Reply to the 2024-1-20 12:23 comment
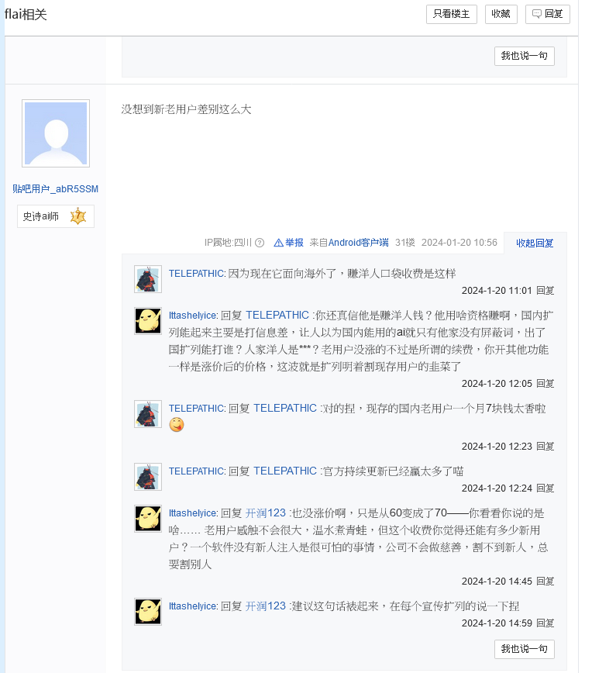 coord(545,447)
